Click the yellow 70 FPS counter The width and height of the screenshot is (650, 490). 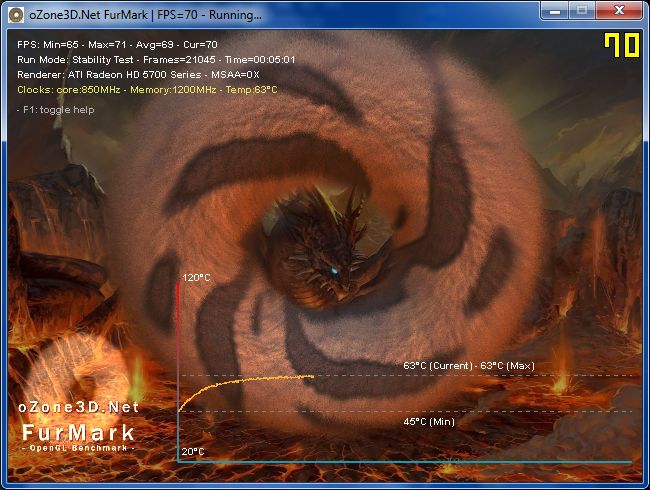click(x=622, y=45)
